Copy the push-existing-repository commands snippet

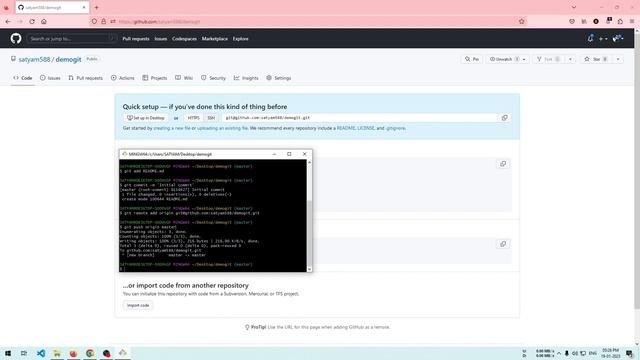click(x=503, y=244)
